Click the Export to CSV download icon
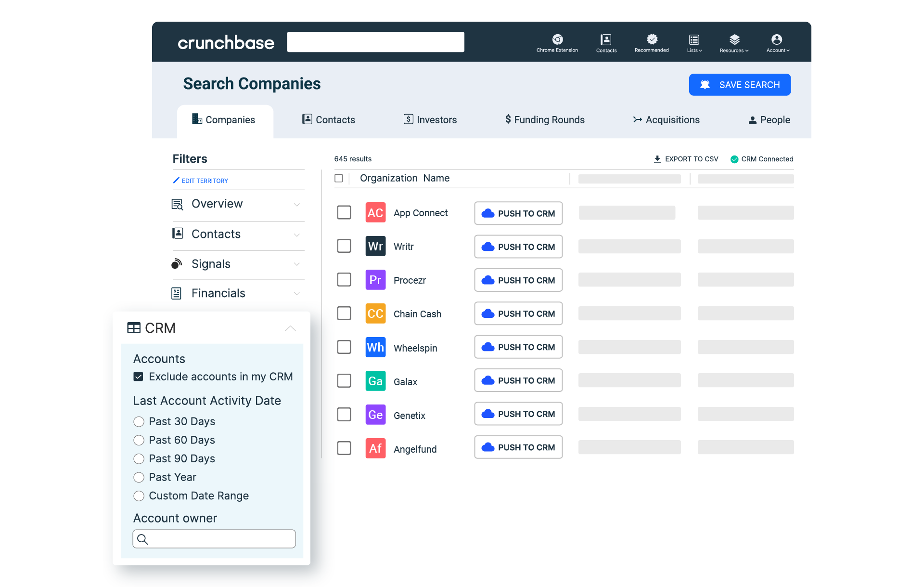Screen dimensions: 924x587 click(657, 159)
